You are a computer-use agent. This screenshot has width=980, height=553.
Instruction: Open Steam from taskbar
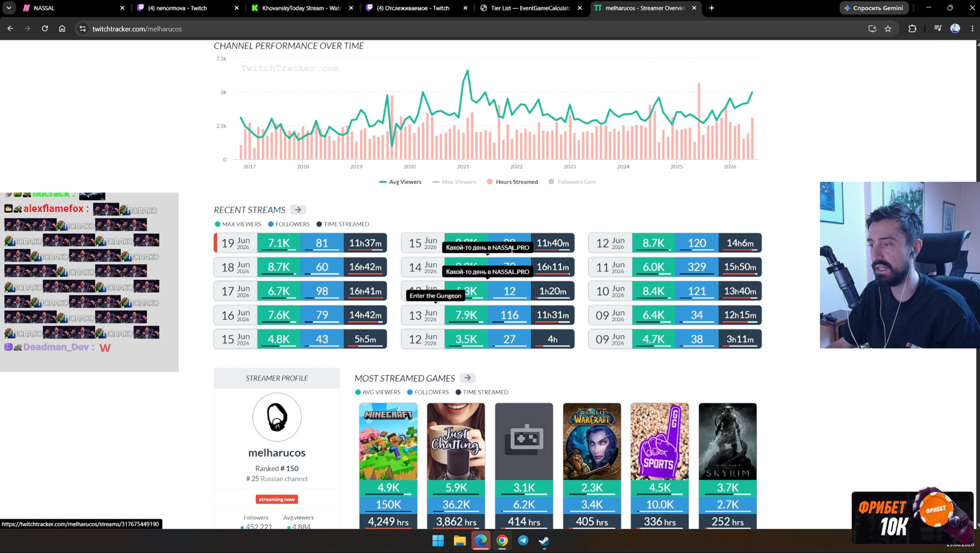point(544,540)
